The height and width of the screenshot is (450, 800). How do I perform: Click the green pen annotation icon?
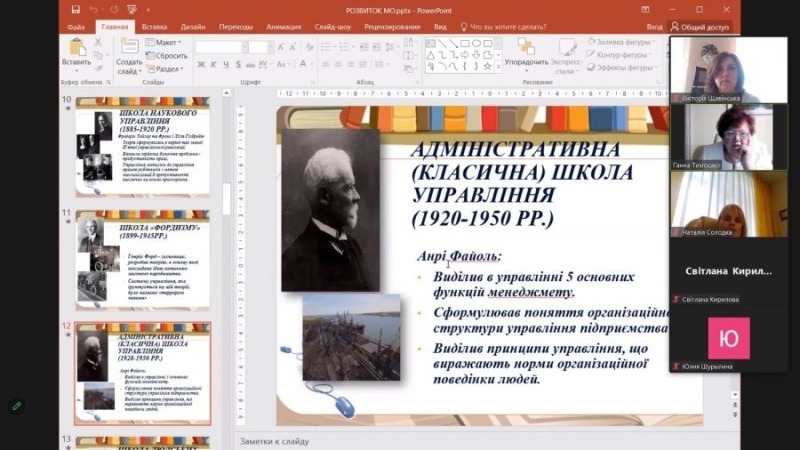[x=16, y=406]
